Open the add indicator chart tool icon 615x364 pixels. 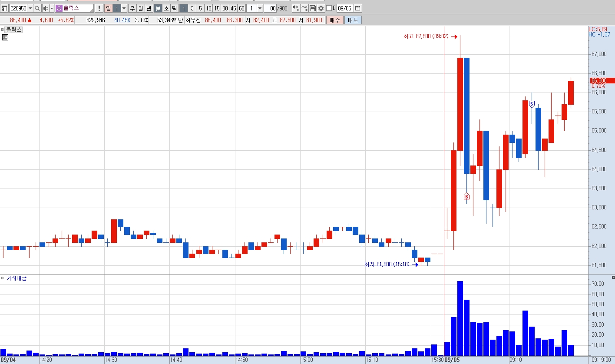[296, 8]
